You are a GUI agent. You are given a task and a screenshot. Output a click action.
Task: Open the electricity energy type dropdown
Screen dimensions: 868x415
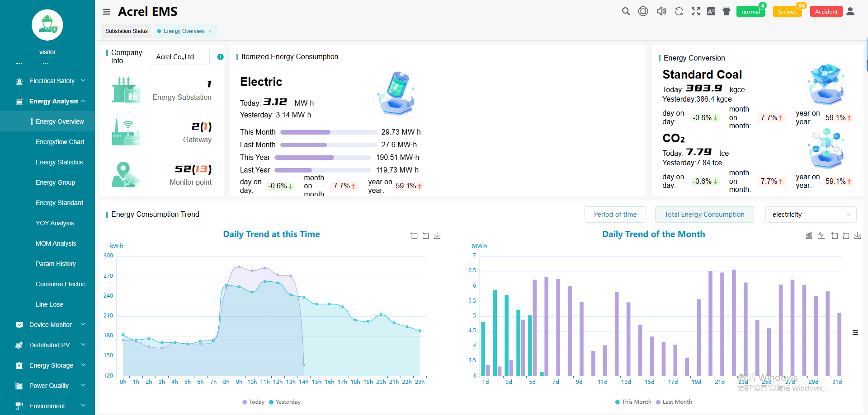tap(811, 214)
